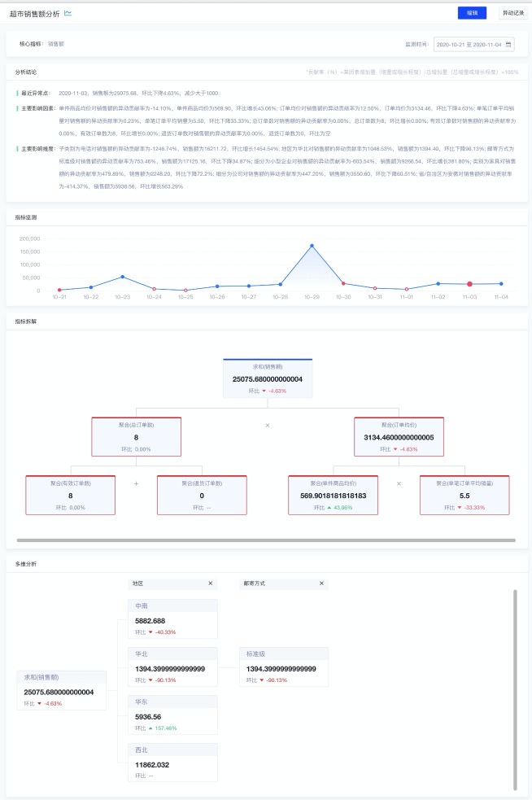Click the chart data point at 10-23
532x800 pixels.
(x=123, y=277)
